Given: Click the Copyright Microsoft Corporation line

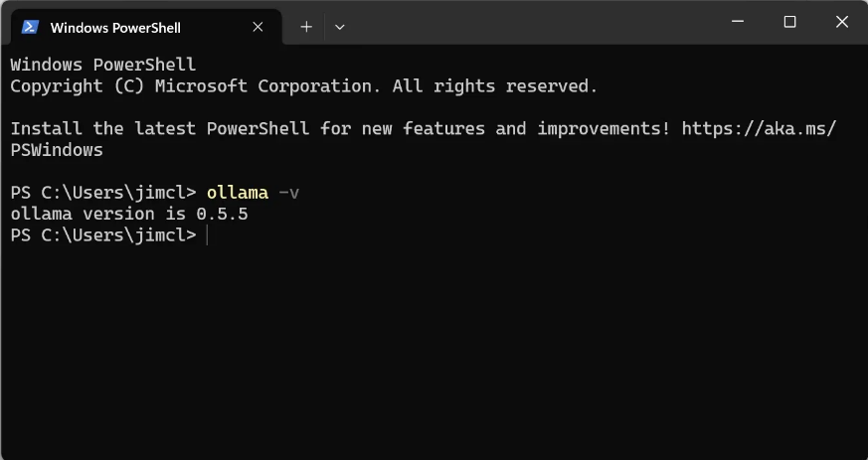Looking at the screenshot, I should (x=304, y=86).
